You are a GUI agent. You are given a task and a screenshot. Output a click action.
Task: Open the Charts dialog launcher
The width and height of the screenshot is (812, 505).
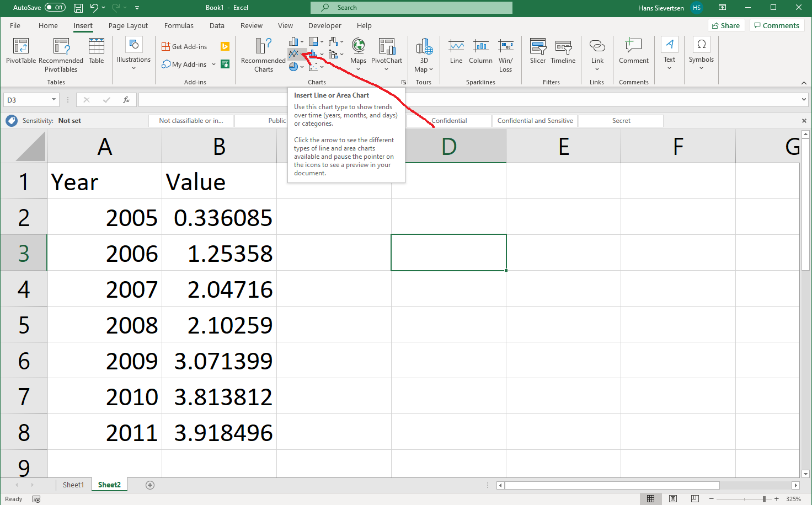coord(404,82)
